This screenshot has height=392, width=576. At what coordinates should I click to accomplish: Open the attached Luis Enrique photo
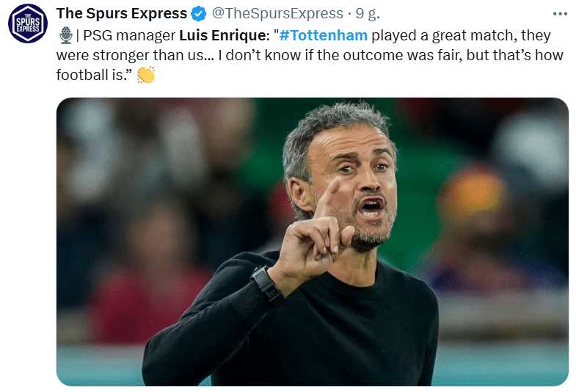(313, 242)
